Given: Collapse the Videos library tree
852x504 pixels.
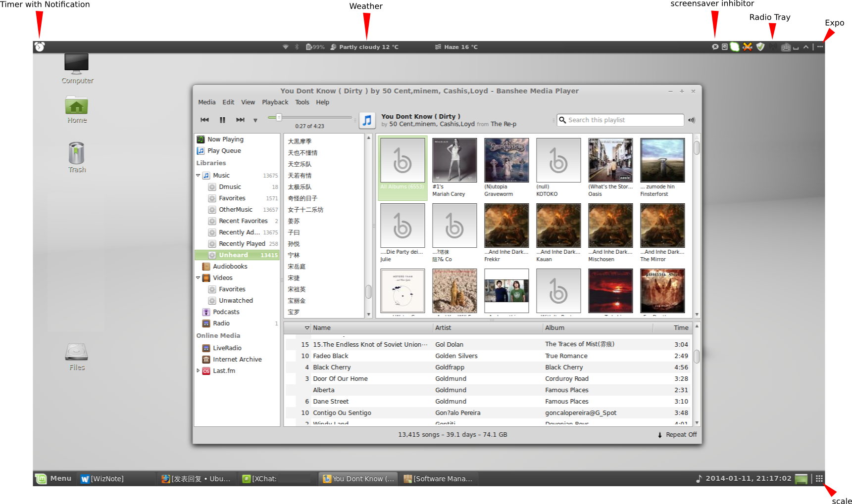Looking at the screenshot, I should coord(198,277).
